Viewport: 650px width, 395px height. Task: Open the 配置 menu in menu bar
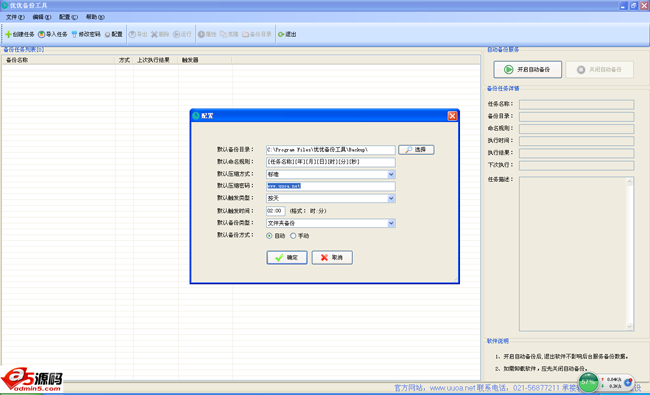(68, 17)
